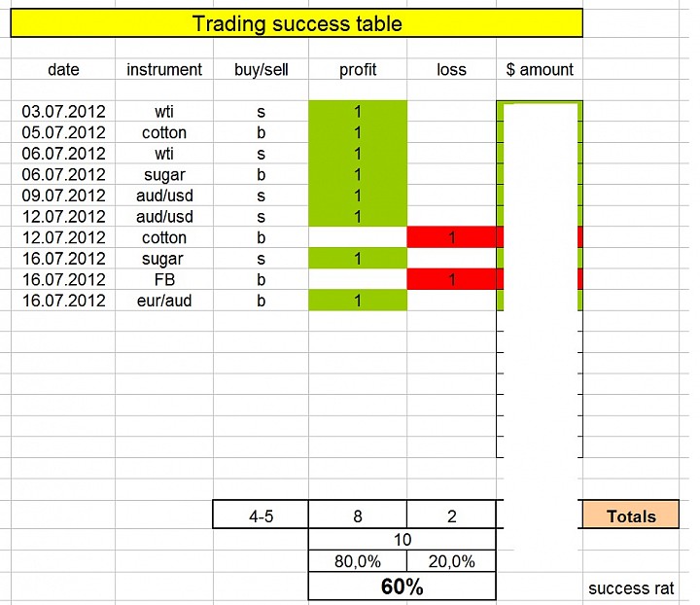Click the FB instrument cell
This screenshot has height=605, width=700.
click(164, 279)
